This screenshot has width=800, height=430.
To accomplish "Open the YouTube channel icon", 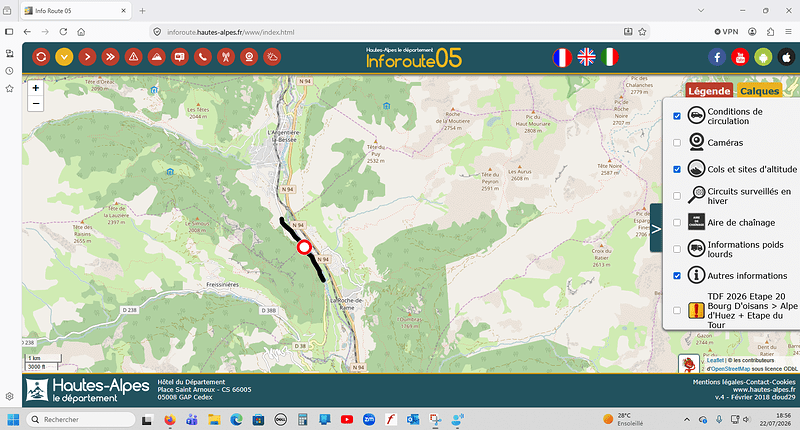I will pos(740,57).
